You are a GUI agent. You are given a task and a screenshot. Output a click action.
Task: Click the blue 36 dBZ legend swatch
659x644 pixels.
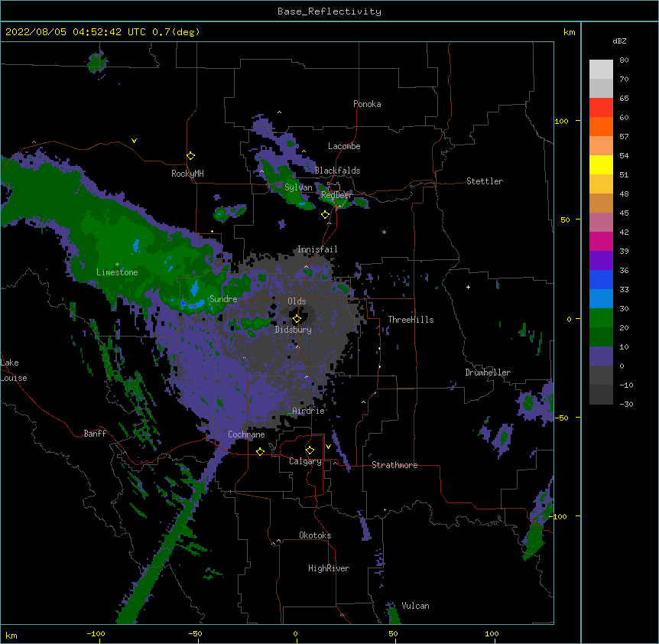tap(601, 279)
